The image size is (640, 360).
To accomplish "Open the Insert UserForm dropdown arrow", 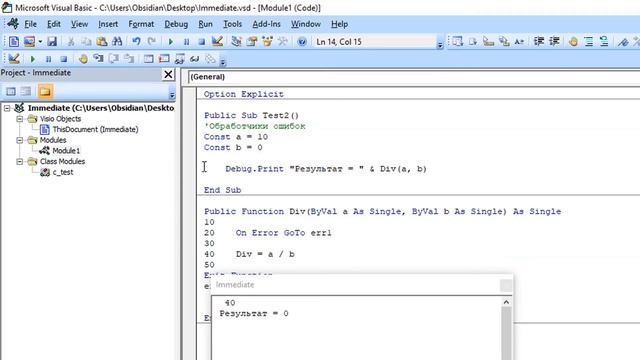I will pos(40,42).
